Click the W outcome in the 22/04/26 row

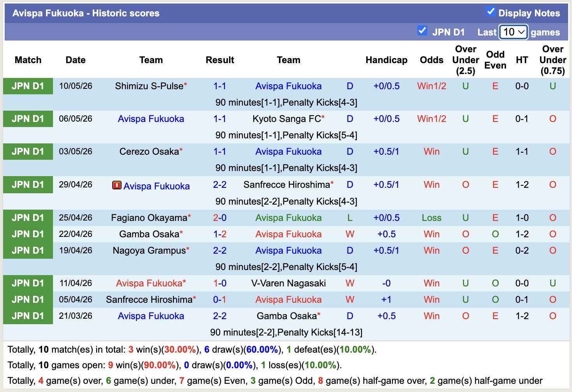coord(350,234)
